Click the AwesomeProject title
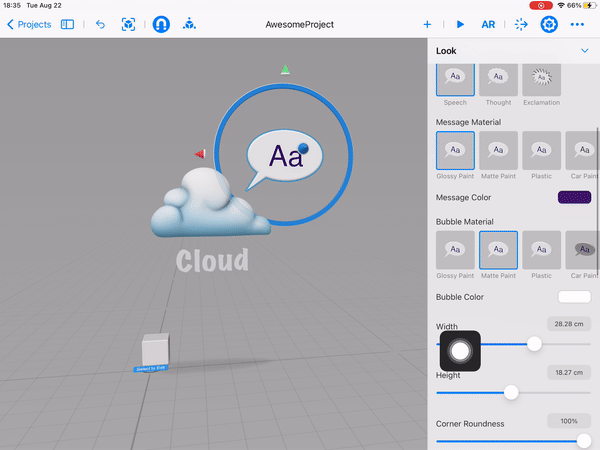Screen dimensions: 600x450 click(300, 24)
